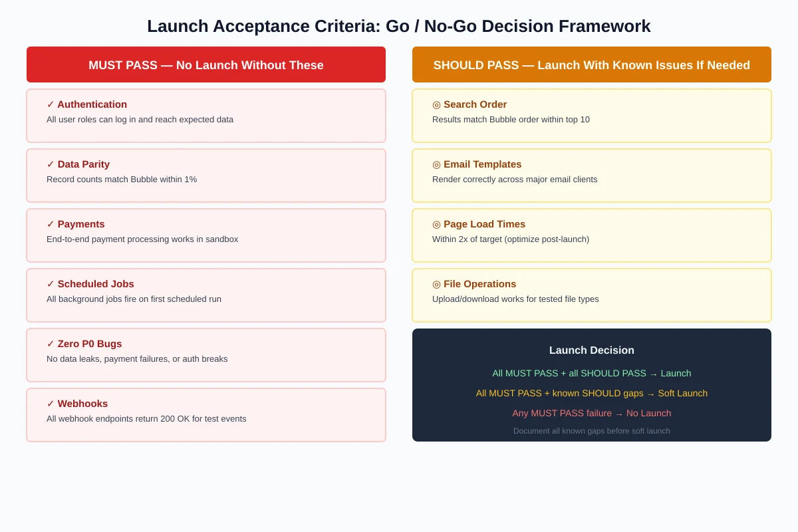Click the Page Load Times heading
This screenshot has height=532, width=798.
click(485, 224)
